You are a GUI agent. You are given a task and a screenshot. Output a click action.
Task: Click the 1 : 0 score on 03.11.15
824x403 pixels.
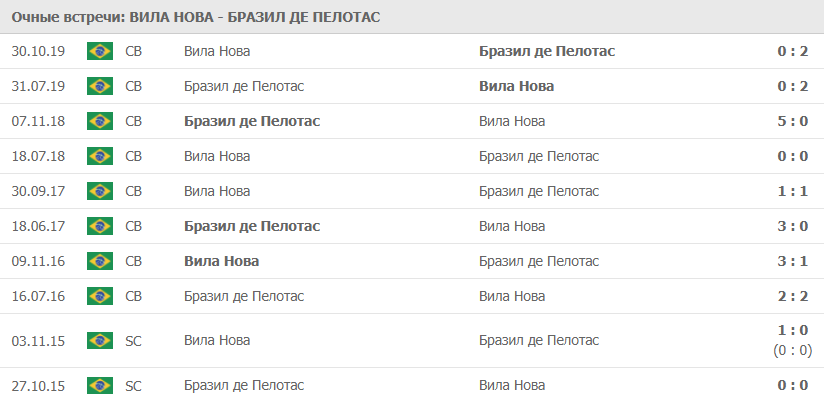click(792, 330)
